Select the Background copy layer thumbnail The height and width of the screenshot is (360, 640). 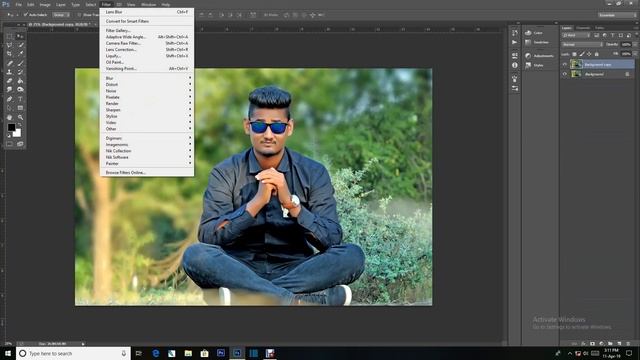576,64
